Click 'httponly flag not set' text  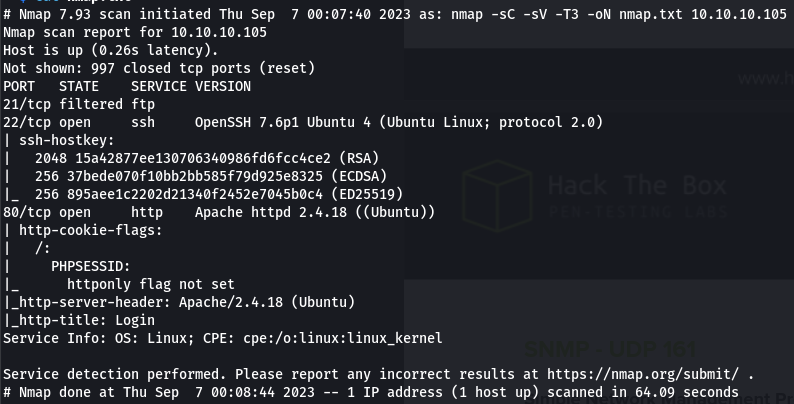coord(151,285)
